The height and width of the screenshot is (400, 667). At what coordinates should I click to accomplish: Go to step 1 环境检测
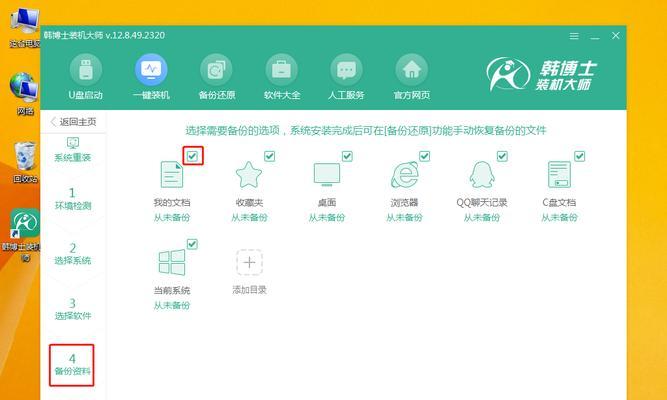click(x=73, y=199)
